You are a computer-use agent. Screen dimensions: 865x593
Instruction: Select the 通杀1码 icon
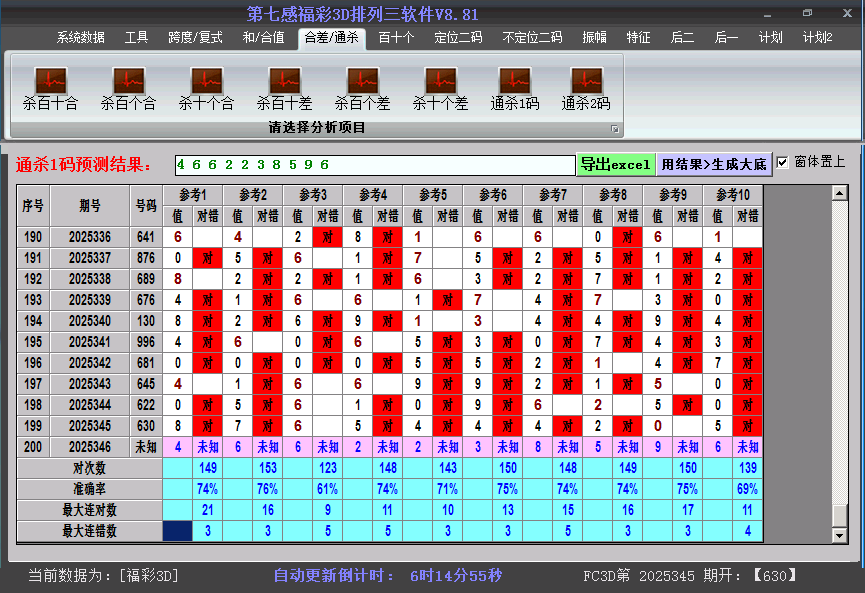515,81
